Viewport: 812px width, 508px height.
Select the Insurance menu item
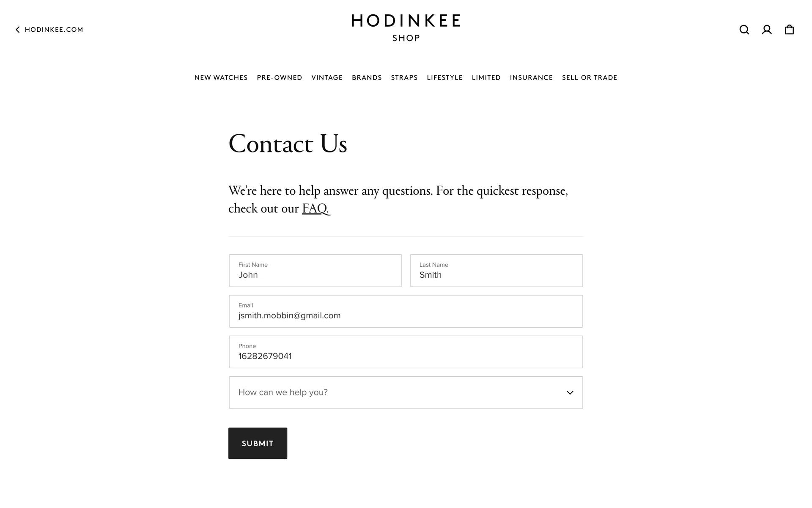pyautogui.click(x=531, y=77)
